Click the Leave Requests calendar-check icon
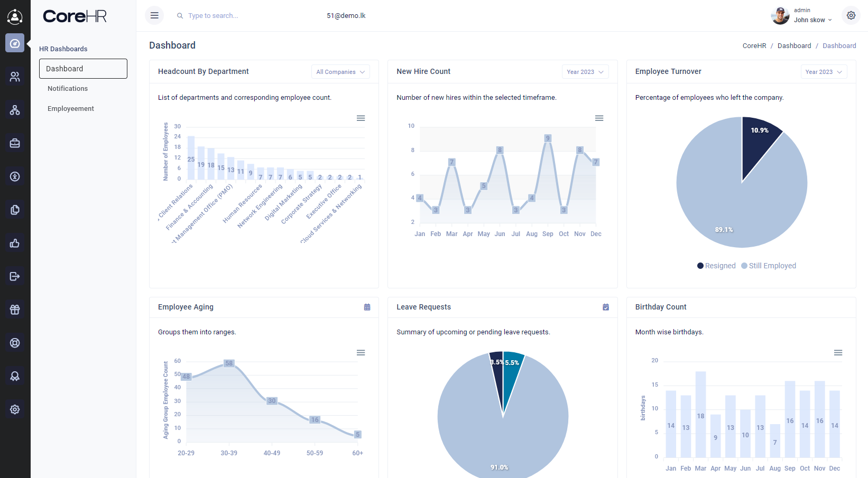Screen dimensions: 868x478 tap(606, 307)
